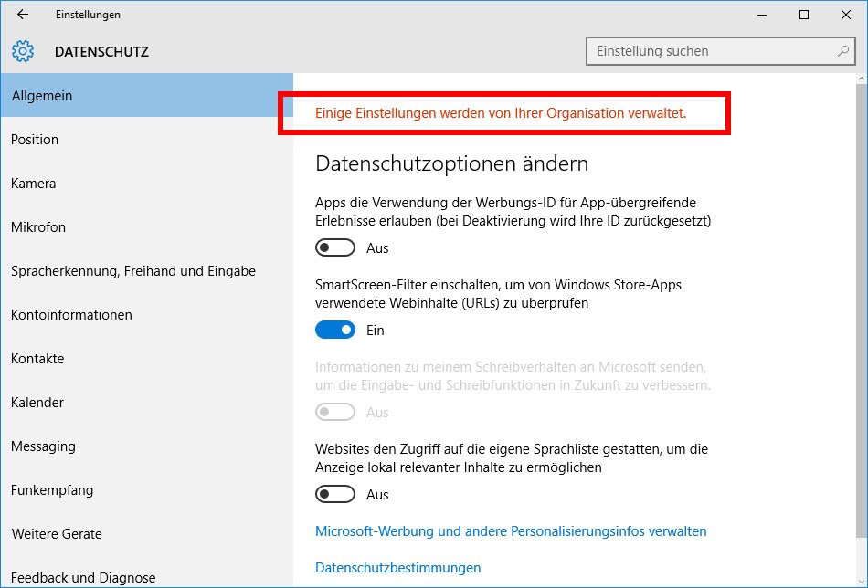Open Spracherkennung, Freihand und Eingabe
The image size is (868, 588).
coord(133,271)
